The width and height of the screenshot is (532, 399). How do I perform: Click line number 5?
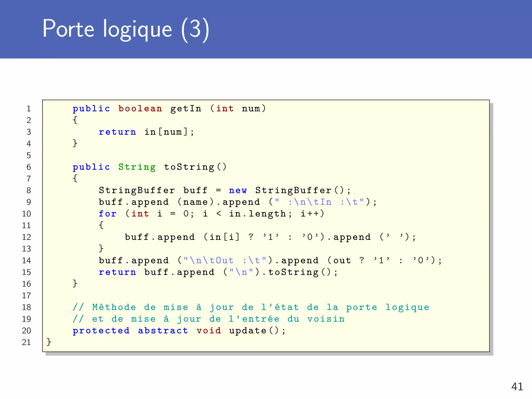tap(29, 155)
